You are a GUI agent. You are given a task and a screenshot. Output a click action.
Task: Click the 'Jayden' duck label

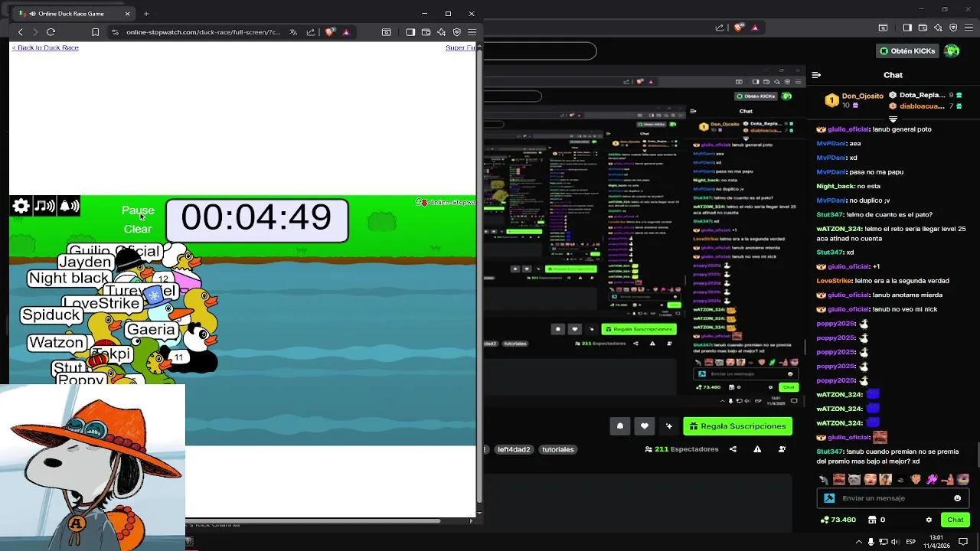pos(85,262)
